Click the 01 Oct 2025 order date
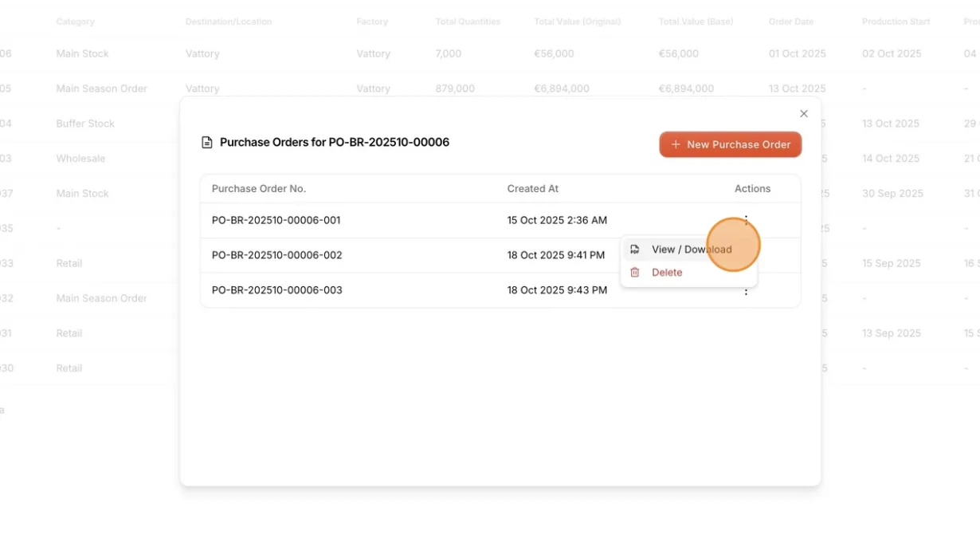The width and height of the screenshot is (980, 539). pyautogui.click(x=798, y=53)
